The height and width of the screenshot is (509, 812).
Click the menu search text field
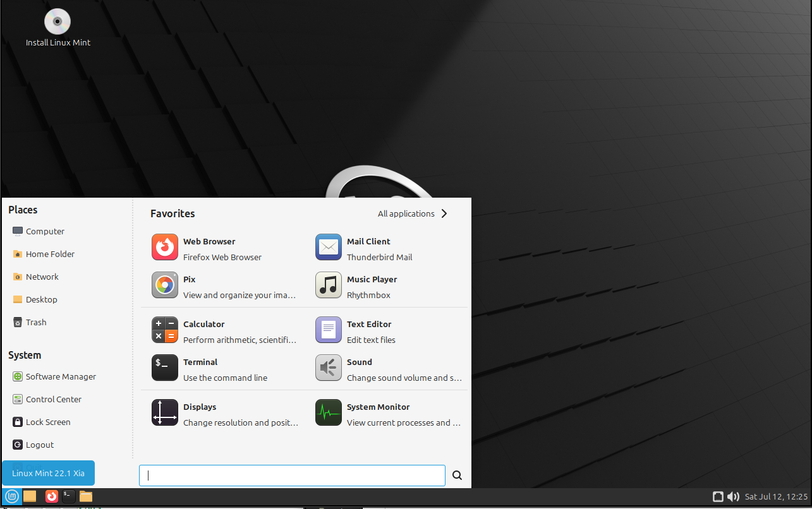(x=292, y=476)
